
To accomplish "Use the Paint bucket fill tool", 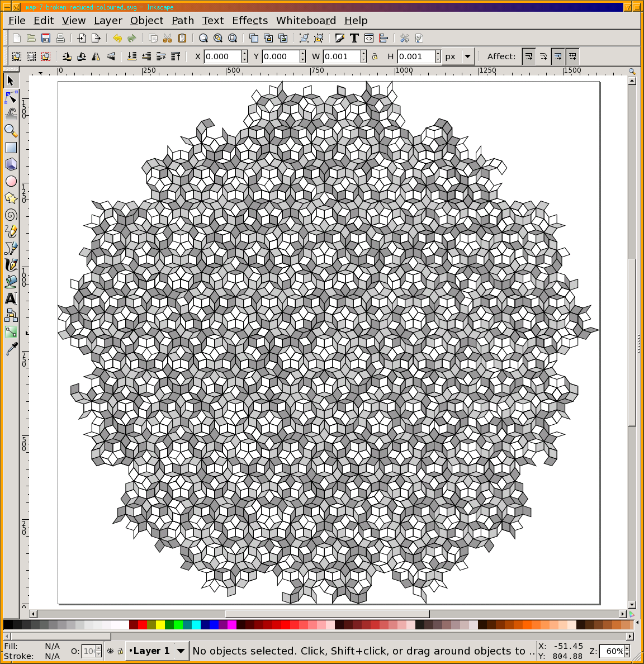I will pos(11,281).
